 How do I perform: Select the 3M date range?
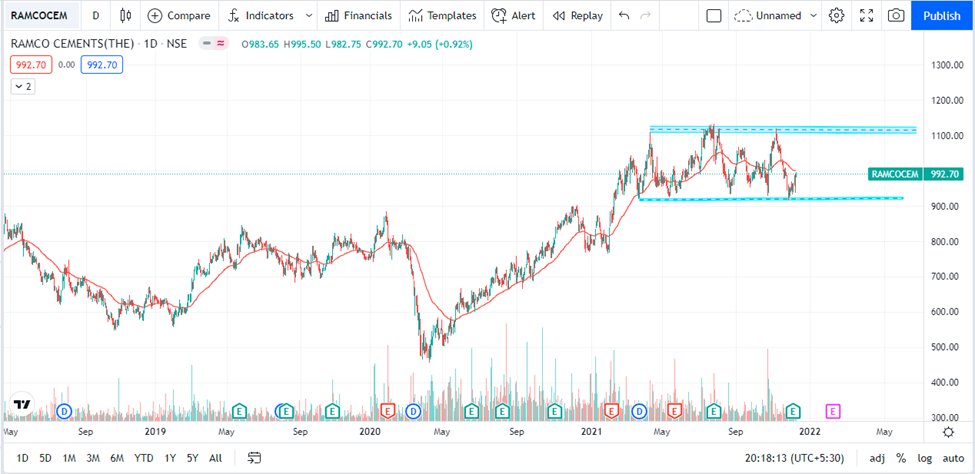(93, 458)
